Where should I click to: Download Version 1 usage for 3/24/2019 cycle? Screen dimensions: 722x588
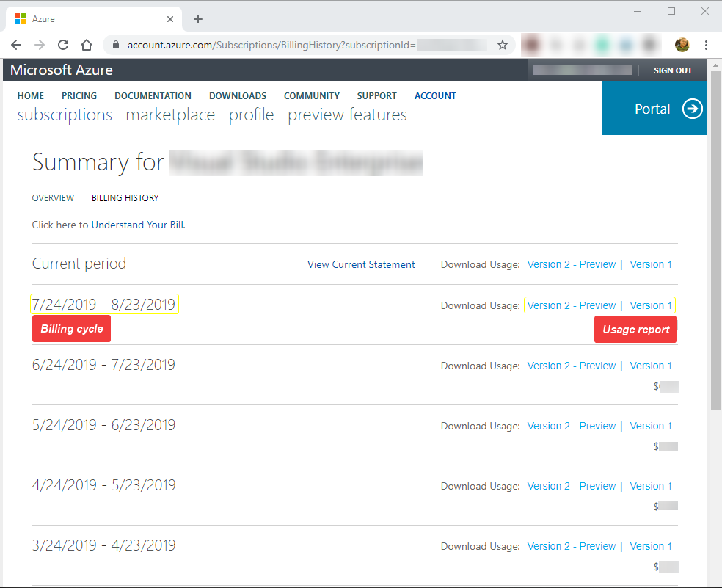click(x=651, y=547)
